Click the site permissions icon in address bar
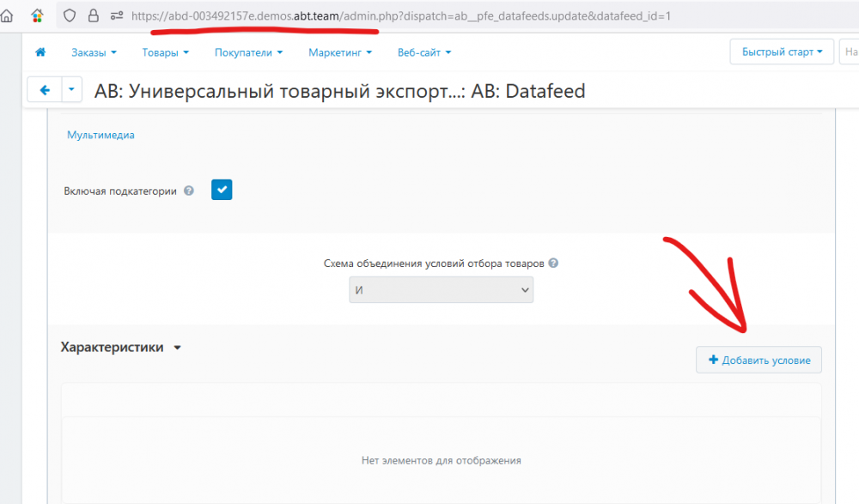859x504 pixels. tap(116, 15)
